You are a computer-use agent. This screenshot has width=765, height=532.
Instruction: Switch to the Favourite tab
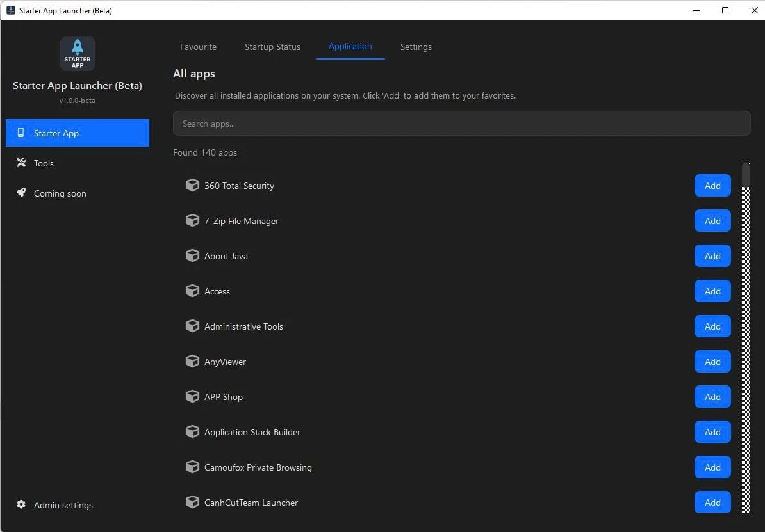click(x=198, y=46)
